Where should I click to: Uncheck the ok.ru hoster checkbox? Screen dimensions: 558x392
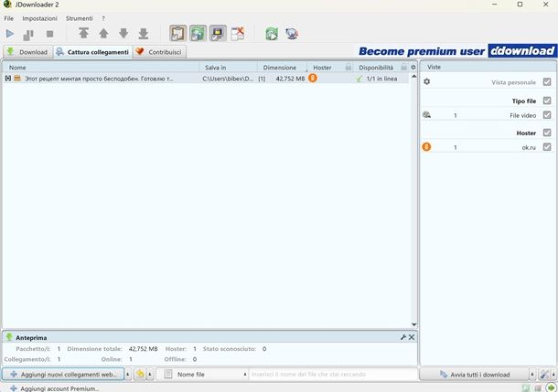[547, 147]
